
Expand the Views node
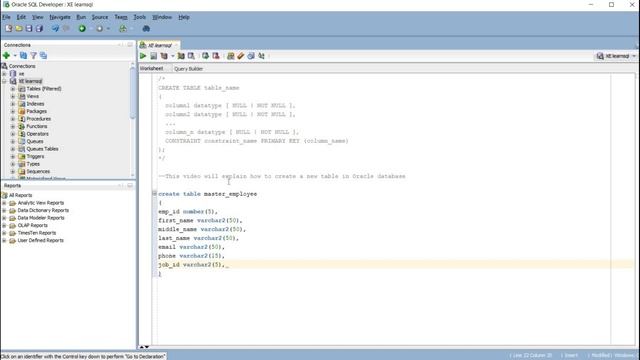pos(13,96)
